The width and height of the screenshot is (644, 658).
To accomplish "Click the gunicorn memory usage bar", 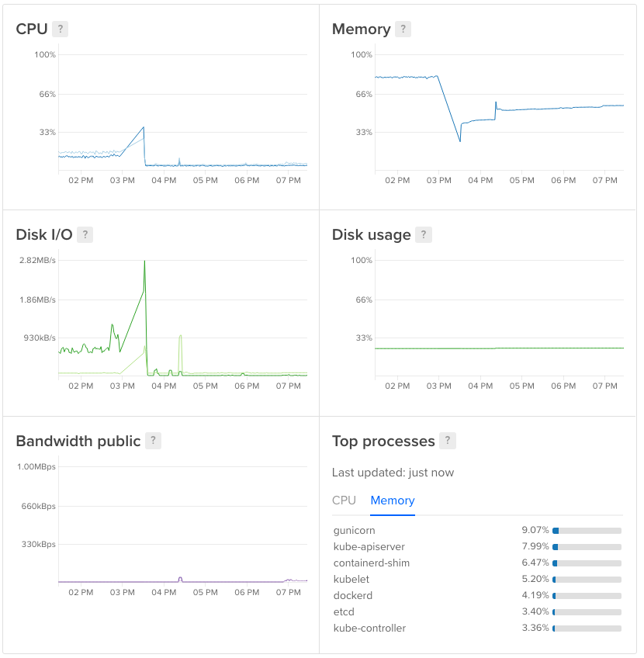I will point(587,531).
